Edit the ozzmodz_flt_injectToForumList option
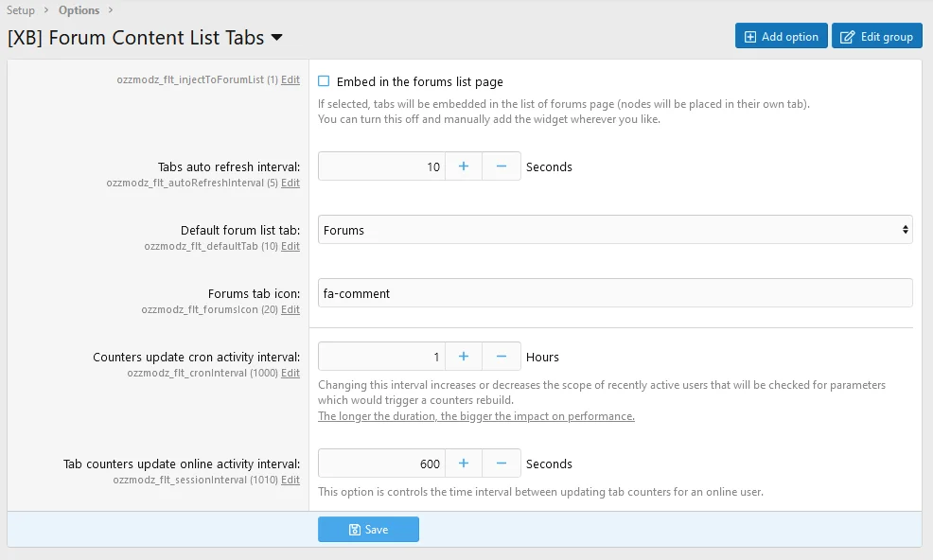Image resolution: width=933 pixels, height=560 pixels. point(290,80)
